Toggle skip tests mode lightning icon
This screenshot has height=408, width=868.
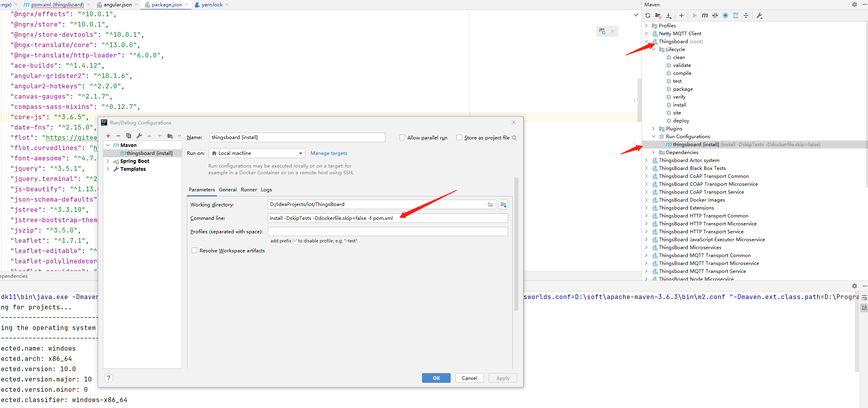point(725,15)
